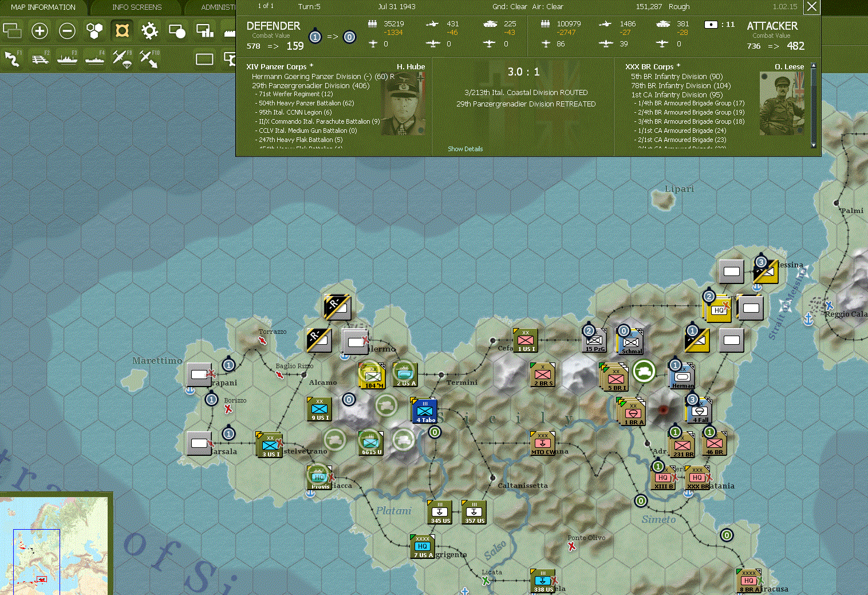
Task: Toggle the stacked counters display icon
Action: (12, 31)
